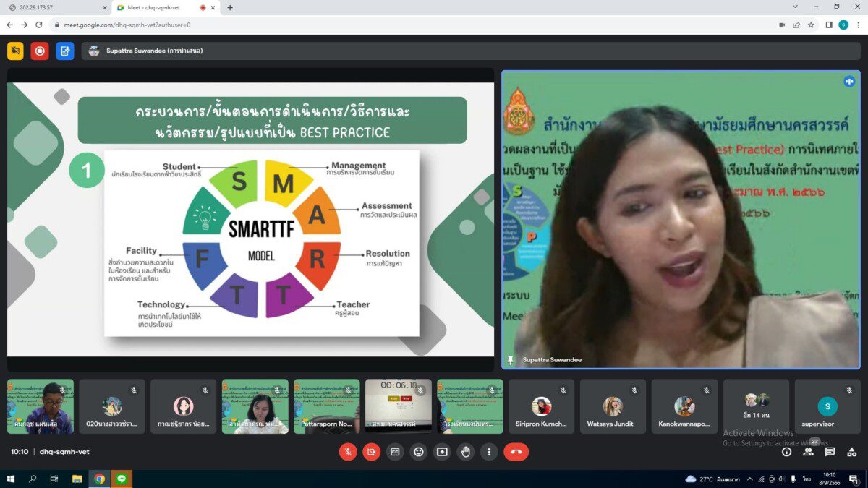Select Watsaya Jundit participant tile
Viewport: 868px width, 488px height.
[x=613, y=406]
